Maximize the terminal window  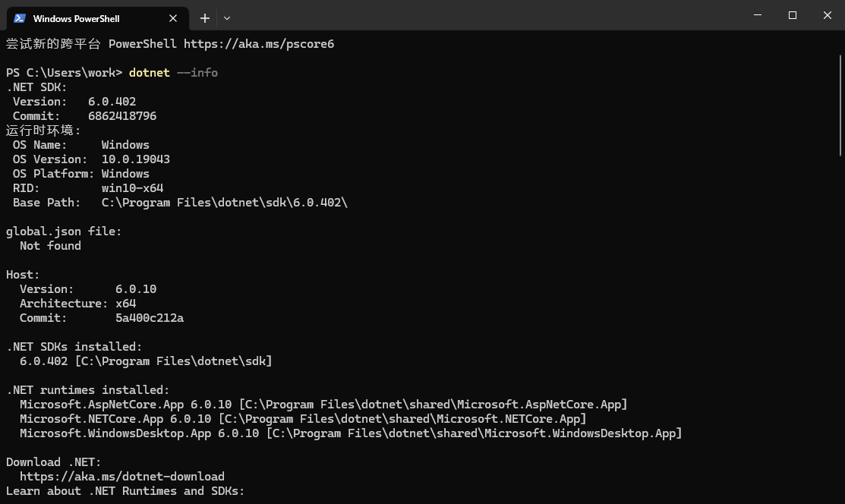coord(793,15)
